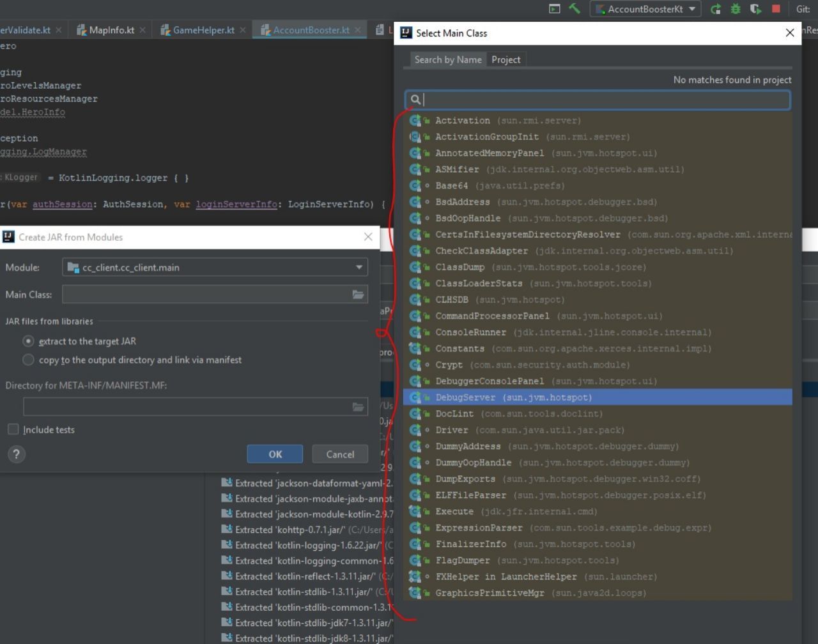Open help with the question mark button
The image size is (818, 644).
coord(17,454)
